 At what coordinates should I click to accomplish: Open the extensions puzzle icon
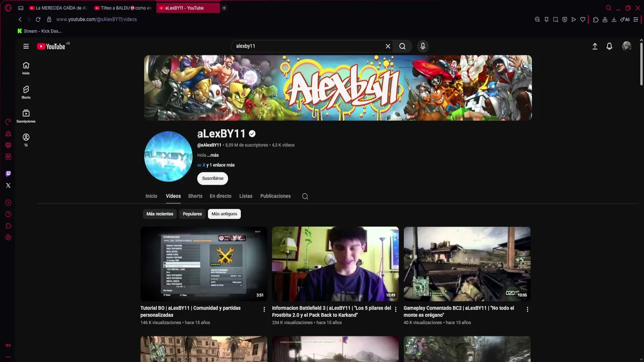596,20
